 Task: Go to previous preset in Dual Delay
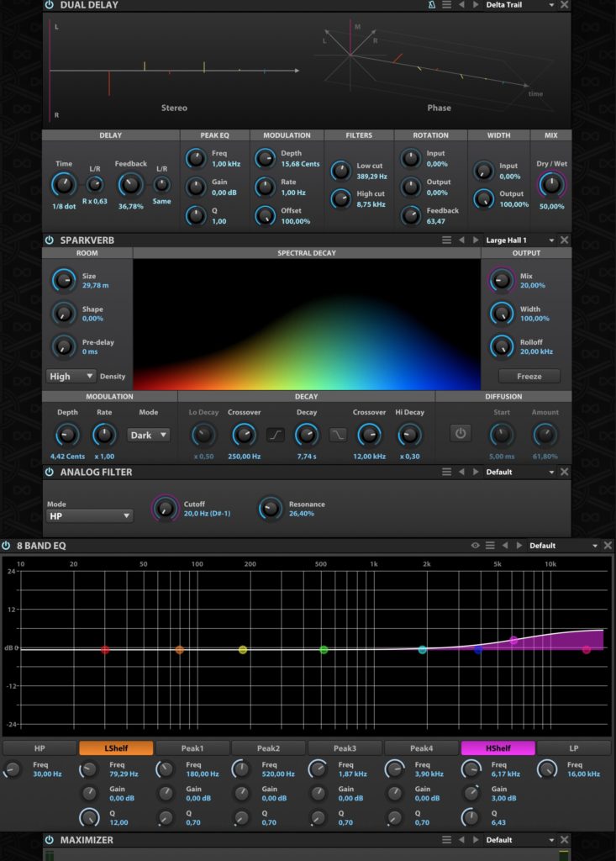point(461,5)
